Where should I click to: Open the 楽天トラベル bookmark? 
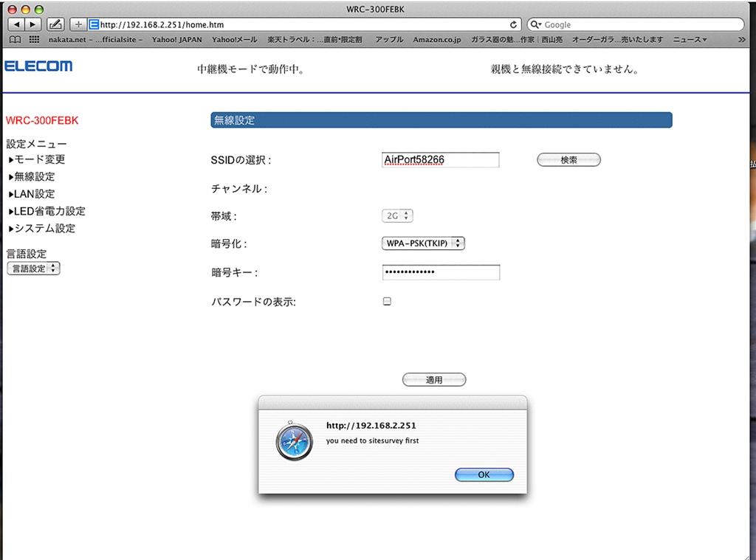(315, 40)
